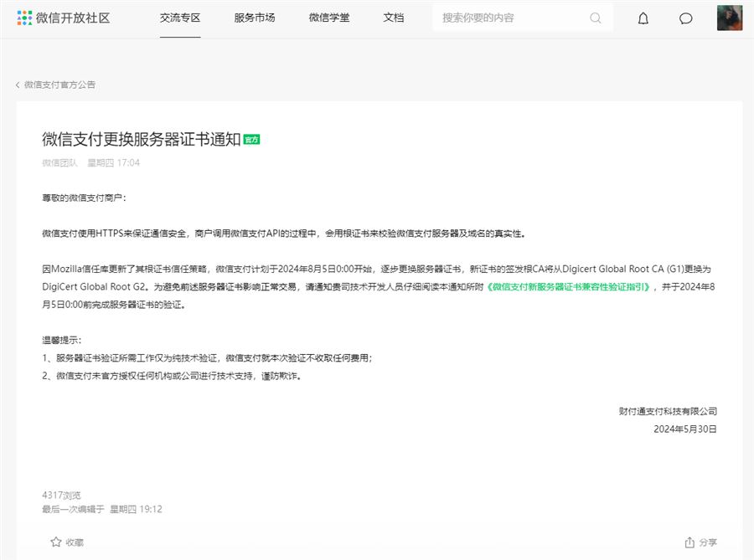754x560 pixels.
Task: Go to the 微信学堂 tab
Action: (328, 18)
